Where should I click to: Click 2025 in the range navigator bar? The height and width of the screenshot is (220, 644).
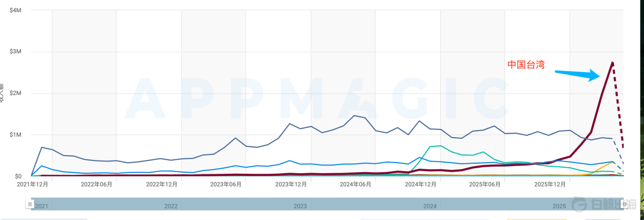click(x=559, y=206)
